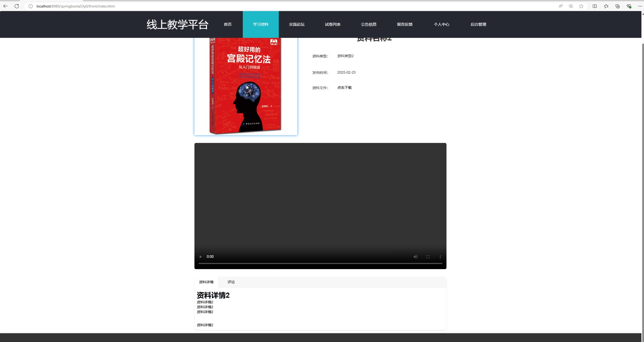Mute the video player volume

(415, 257)
